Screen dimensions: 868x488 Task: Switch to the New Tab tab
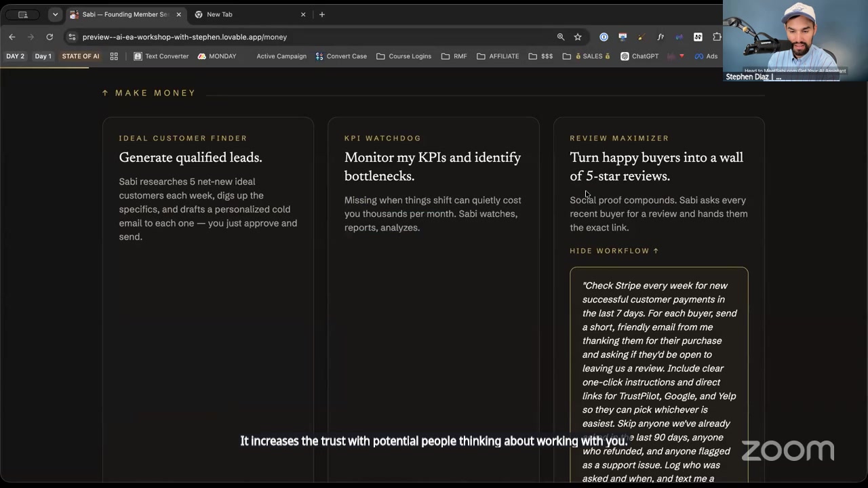[x=250, y=14]
